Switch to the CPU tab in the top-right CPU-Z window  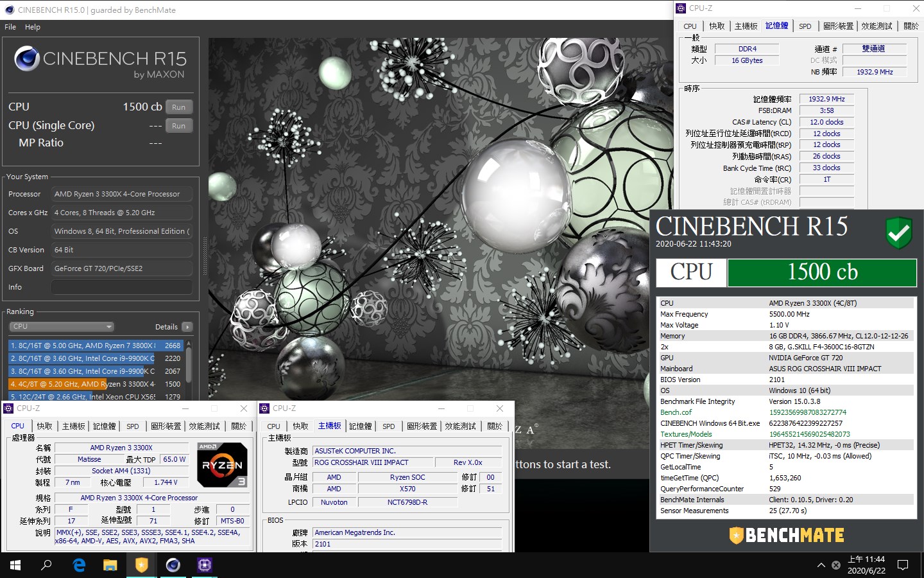click(x=690, y=26)
